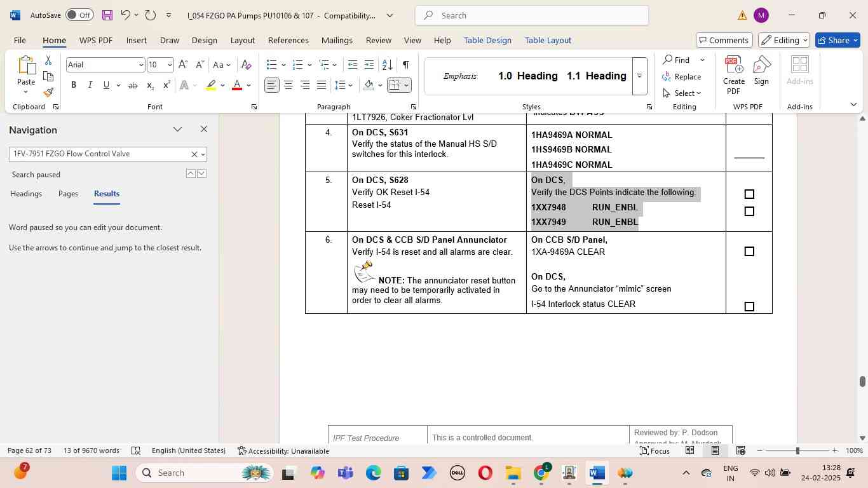
Task: Increase the font size
Action: click(x=183, y=65)
